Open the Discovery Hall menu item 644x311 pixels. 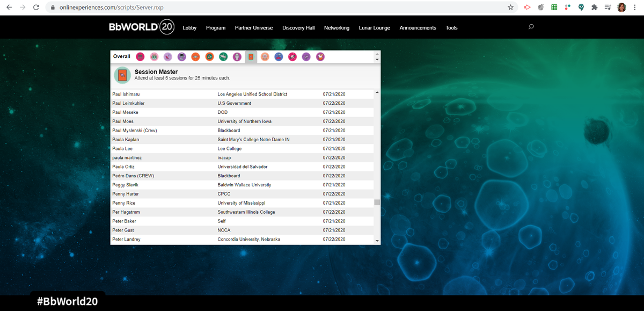click(298, 28)
